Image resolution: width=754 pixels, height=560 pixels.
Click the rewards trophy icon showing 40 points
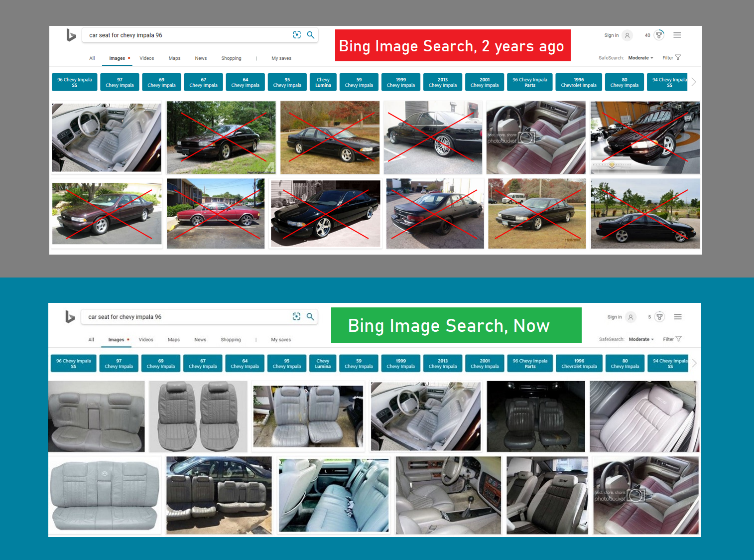coord(659,35)
